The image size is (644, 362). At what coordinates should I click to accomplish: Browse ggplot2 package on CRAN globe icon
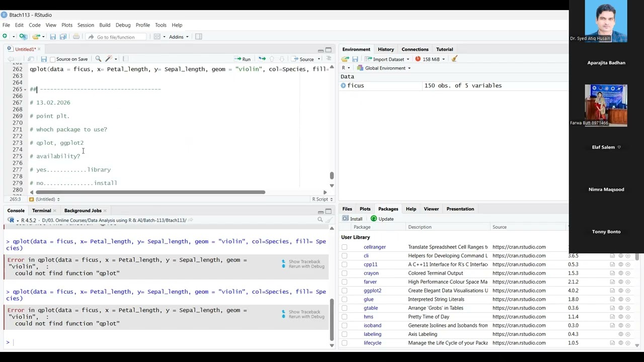tap(620, 291)
